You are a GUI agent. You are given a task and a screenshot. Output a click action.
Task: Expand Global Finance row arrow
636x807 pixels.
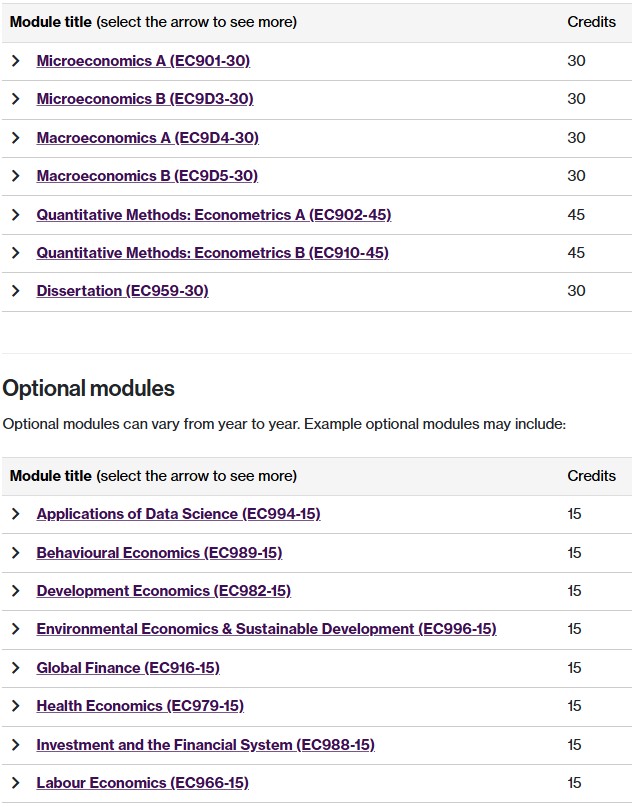16,668
